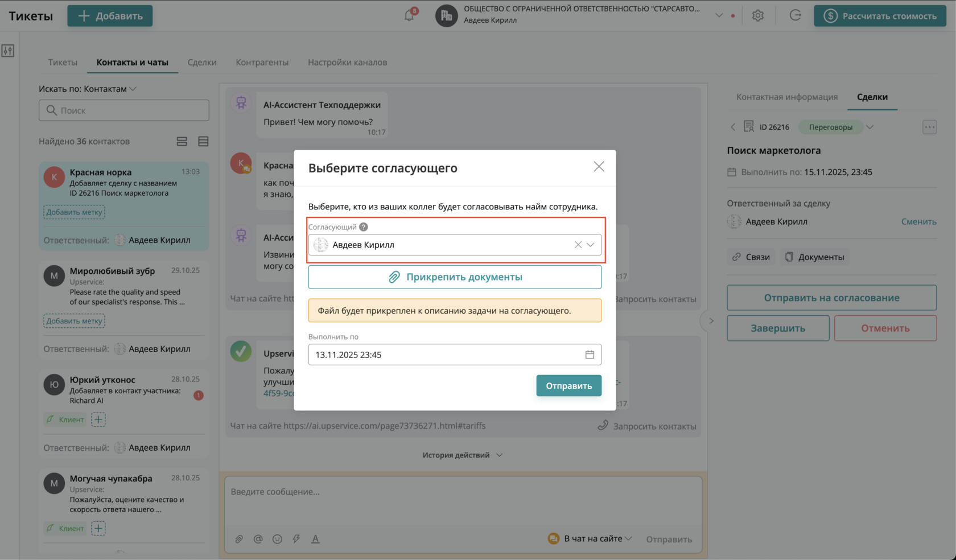The image size is (956, 560).
Task: Open the notifications bell
Action: click(410, 15)
